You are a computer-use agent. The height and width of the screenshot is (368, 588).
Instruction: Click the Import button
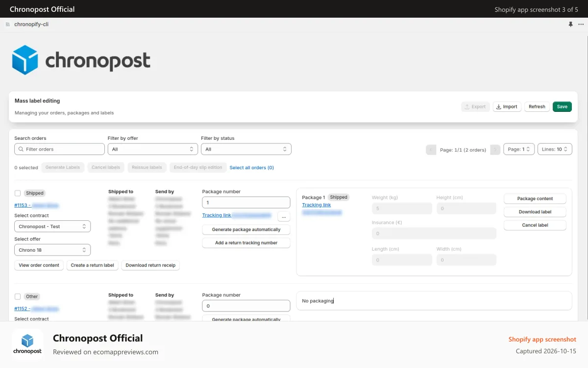[507, 106]
